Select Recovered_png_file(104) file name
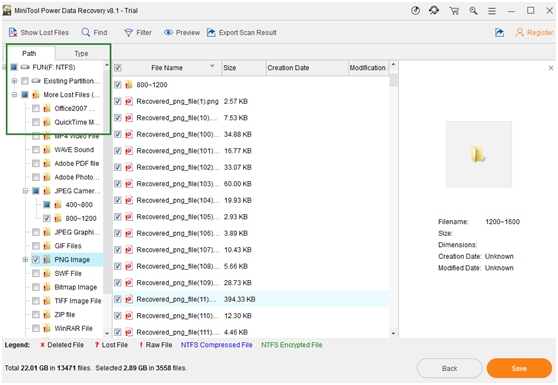The width and height of the screenshot is (558, 385). point(177,200)
